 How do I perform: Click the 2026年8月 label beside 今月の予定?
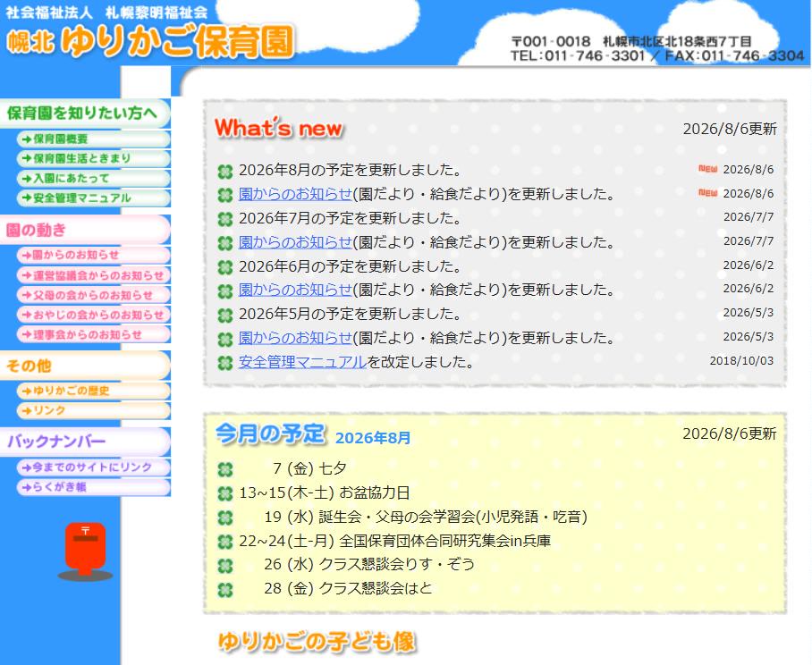click(373, 438)
